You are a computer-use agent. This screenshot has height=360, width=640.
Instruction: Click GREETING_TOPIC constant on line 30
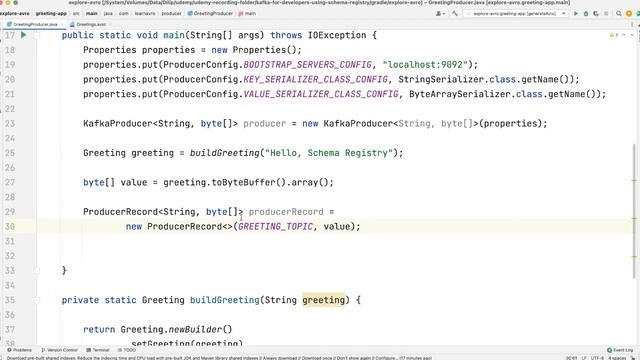tap(276, 226)
